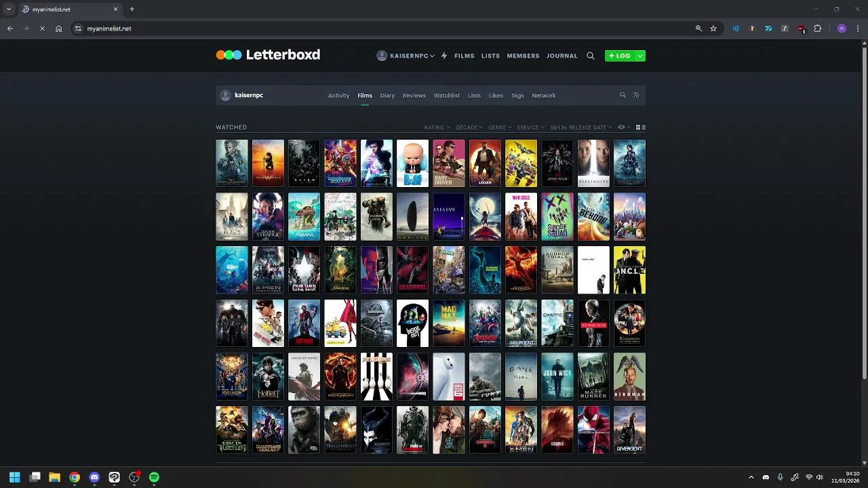Open the Watchlist profile tab
The image size is (868, 488).
447,96
